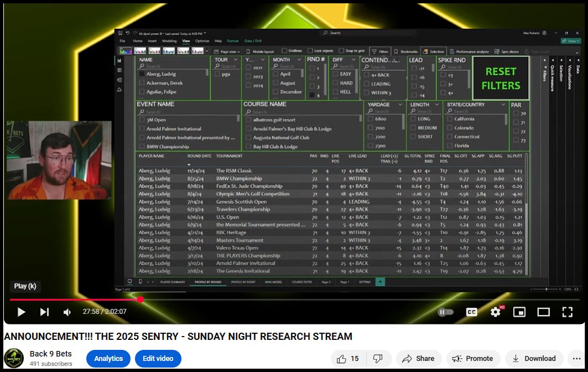Open Back 9 Bets channel name link
This screenshot has width=588, height=372.
(x=51, y=354)
